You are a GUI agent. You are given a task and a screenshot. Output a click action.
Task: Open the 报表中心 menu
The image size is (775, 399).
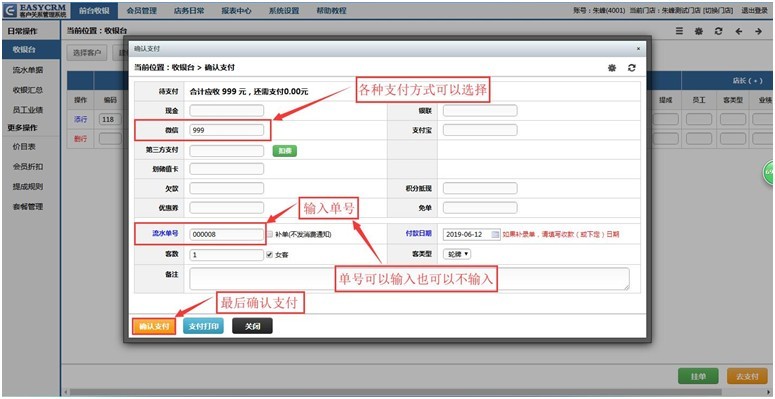pyautogui.click(x=236, y=10)
